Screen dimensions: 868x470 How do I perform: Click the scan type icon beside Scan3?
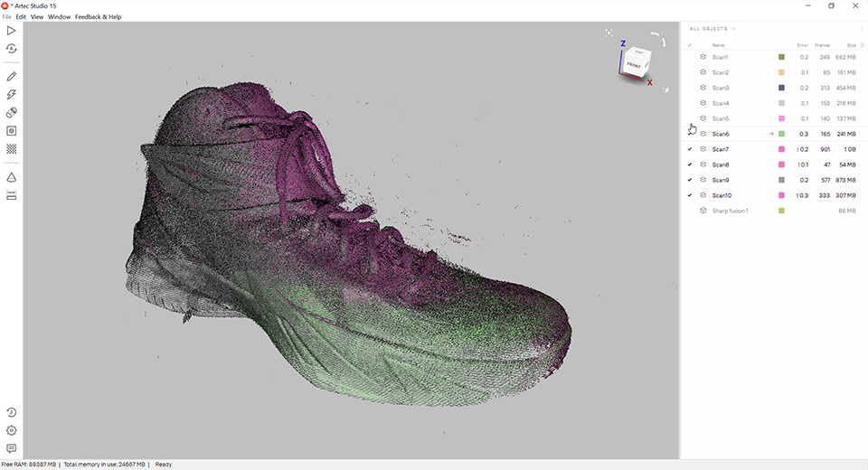[x=703, y=88]
